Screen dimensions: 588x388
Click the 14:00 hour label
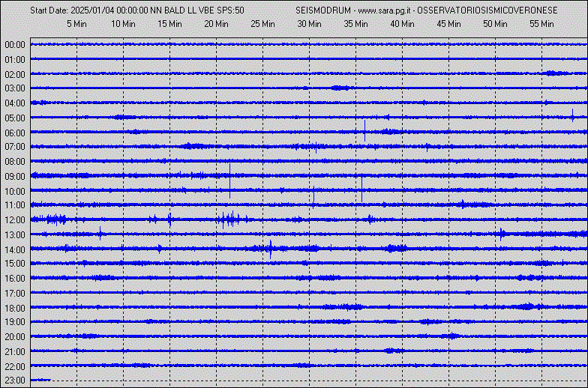click(15, 250)
